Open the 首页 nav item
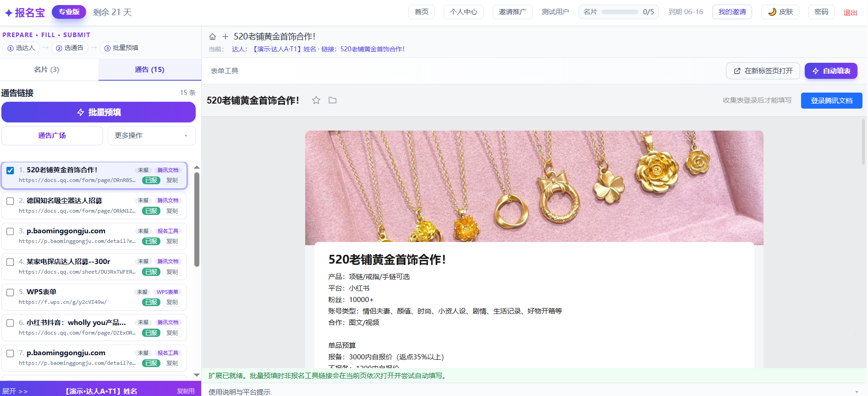 tap(421, 12)
